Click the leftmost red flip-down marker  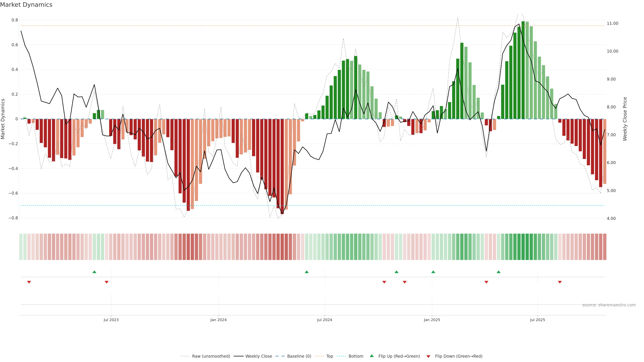[29, 282]
